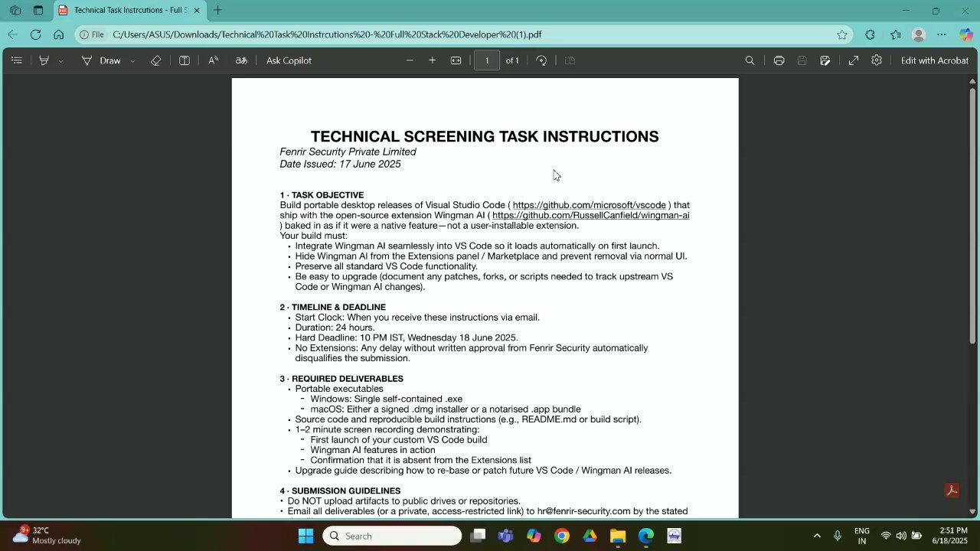This screenshot has height=551, width=980.
Task: Open Edge Settings and more menu
Action: (x=942, y=34)
